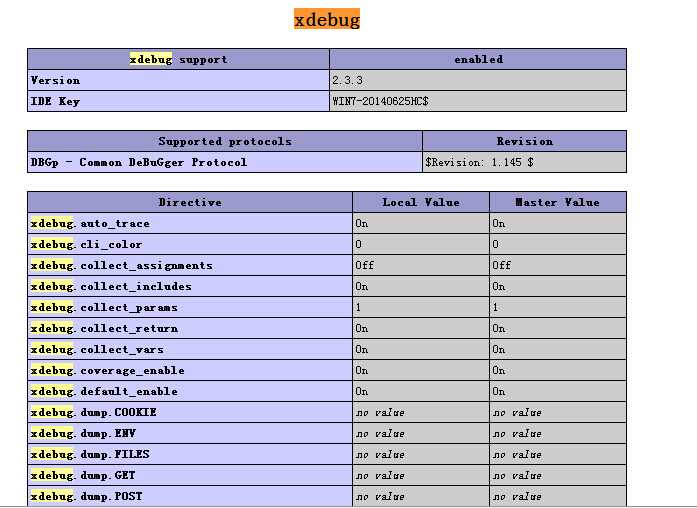The width and height of the screenshot is (697, 508).
Task: Select the xdebug.cli_color directive
Action: coord(190,244)
